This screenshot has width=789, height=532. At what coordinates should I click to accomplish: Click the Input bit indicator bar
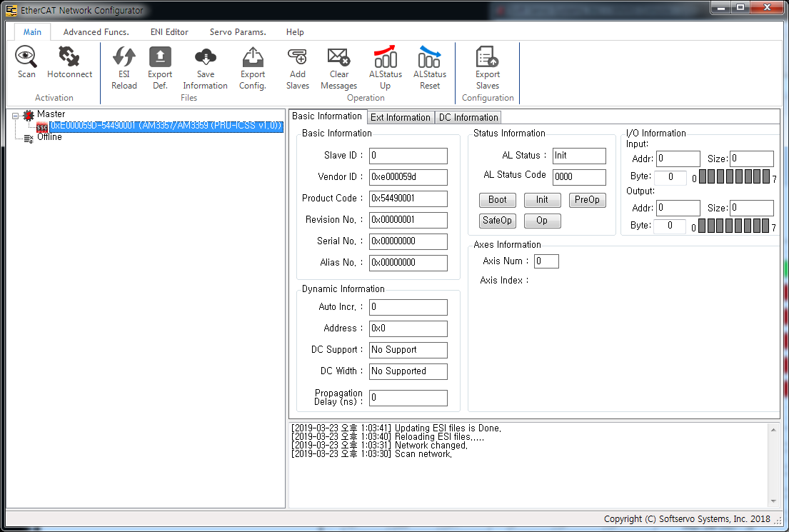[735, 176]
